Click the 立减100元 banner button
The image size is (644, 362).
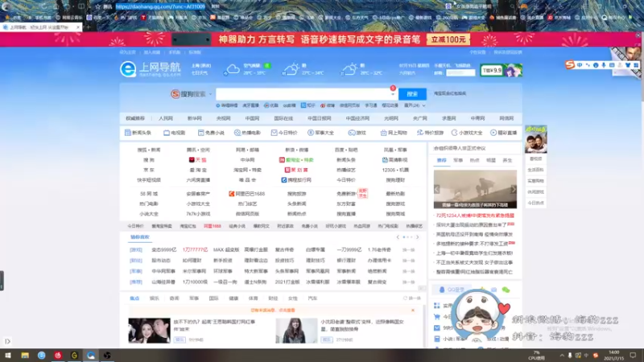pyautogui.click(x=448, y=39)
